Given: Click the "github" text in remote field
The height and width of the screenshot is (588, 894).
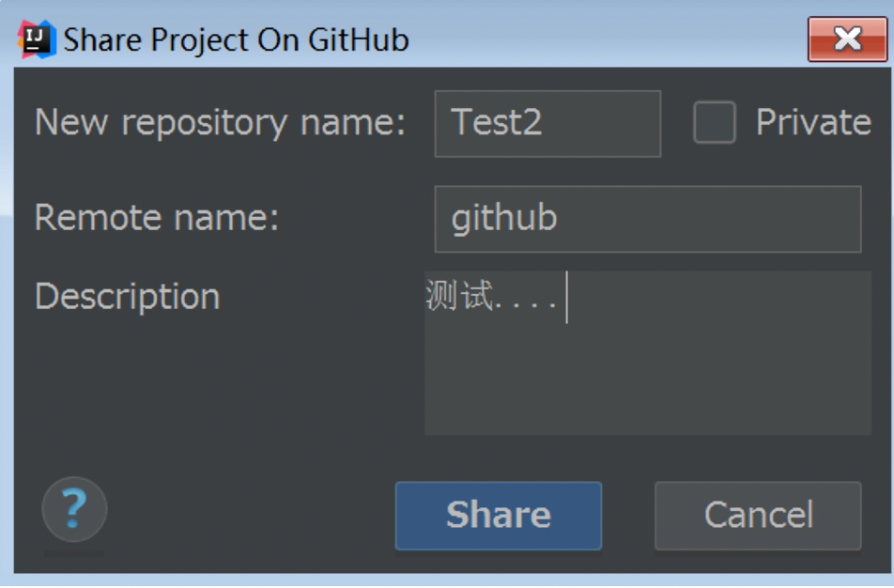Looking at the screenshot, I should pyautogui.click(x=504, y=219).
